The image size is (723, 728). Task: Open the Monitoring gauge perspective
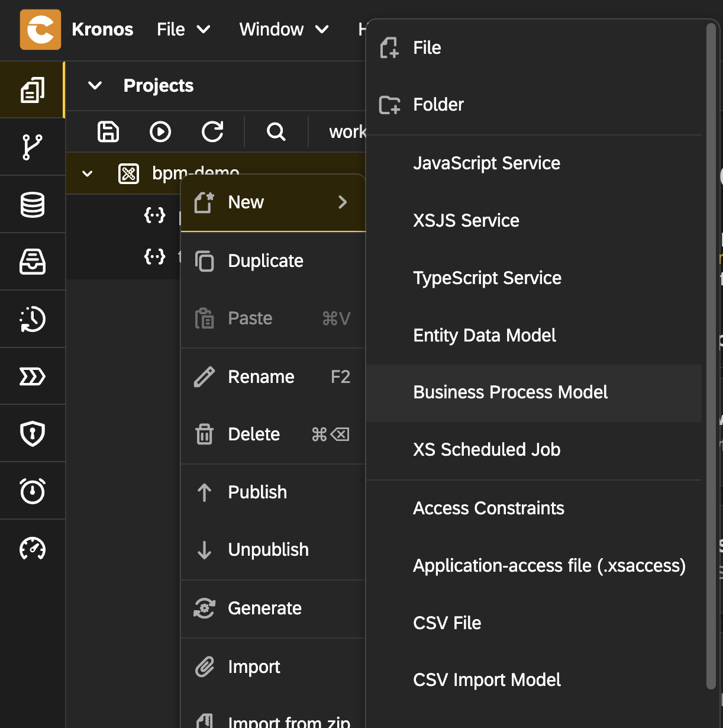pyautogui.click(x=32, y=548)
